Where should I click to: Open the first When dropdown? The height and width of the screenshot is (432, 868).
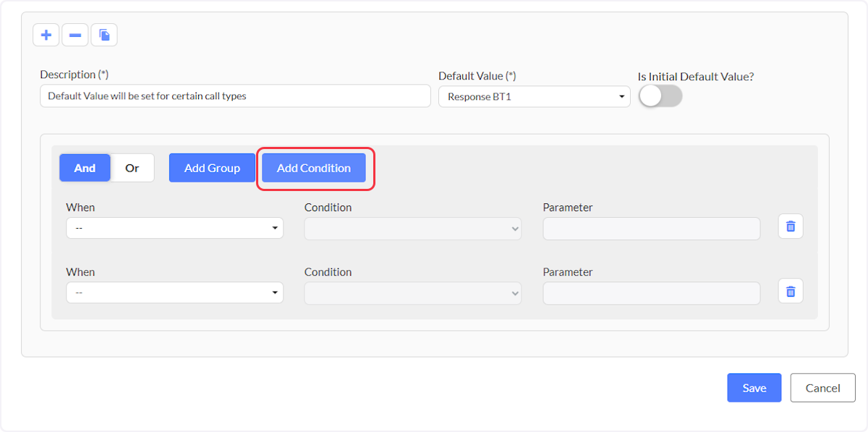[174, 228]
